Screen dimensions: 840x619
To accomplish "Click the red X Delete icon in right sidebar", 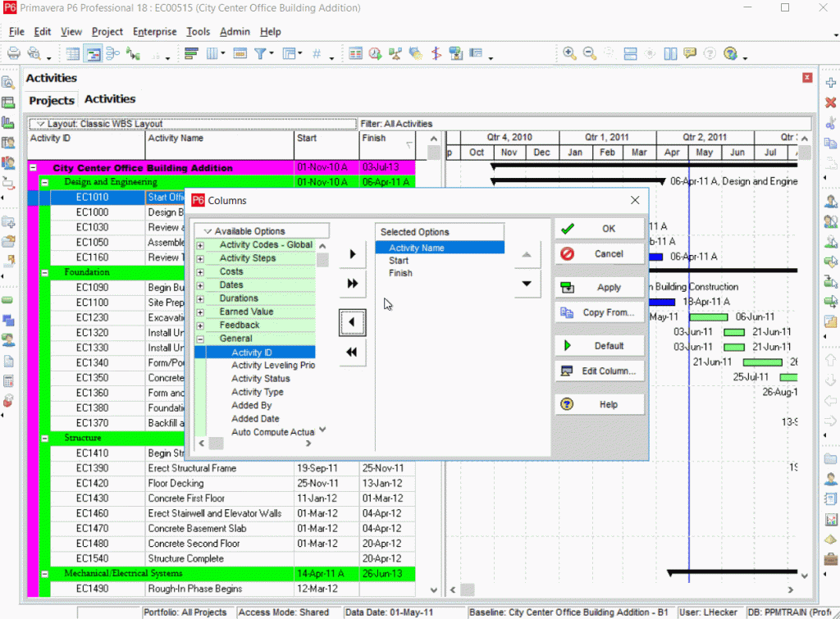I will (x=830, y=102).
